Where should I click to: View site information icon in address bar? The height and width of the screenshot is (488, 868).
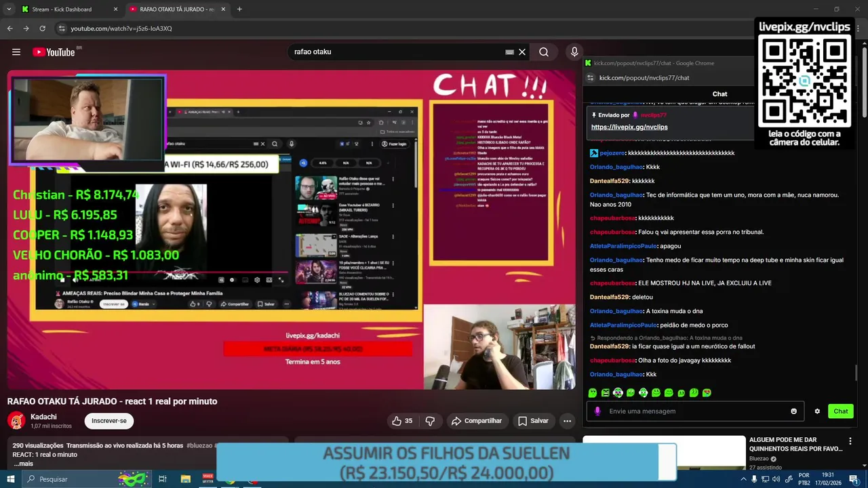pos(62,28)
